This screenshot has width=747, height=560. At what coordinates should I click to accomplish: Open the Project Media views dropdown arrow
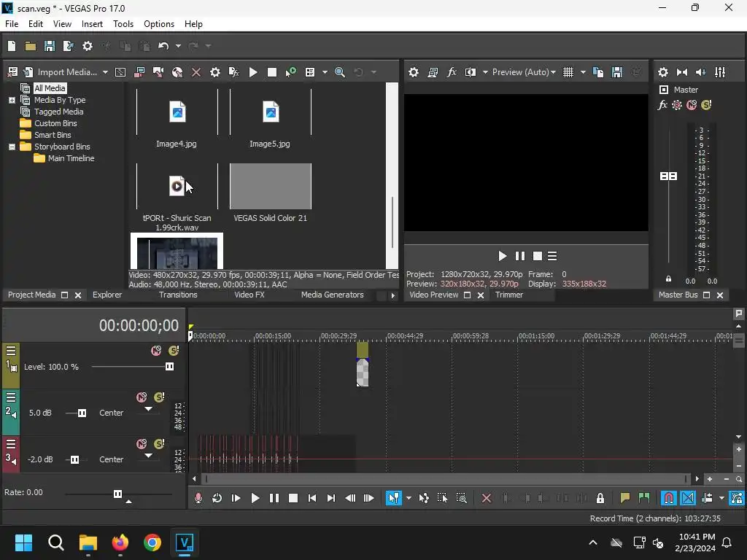click(325, 72)
